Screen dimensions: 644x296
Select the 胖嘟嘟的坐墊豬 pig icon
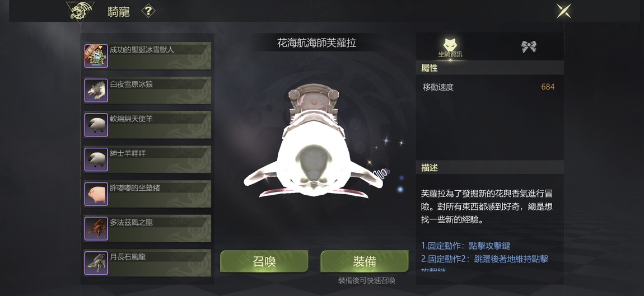(96, 194)
